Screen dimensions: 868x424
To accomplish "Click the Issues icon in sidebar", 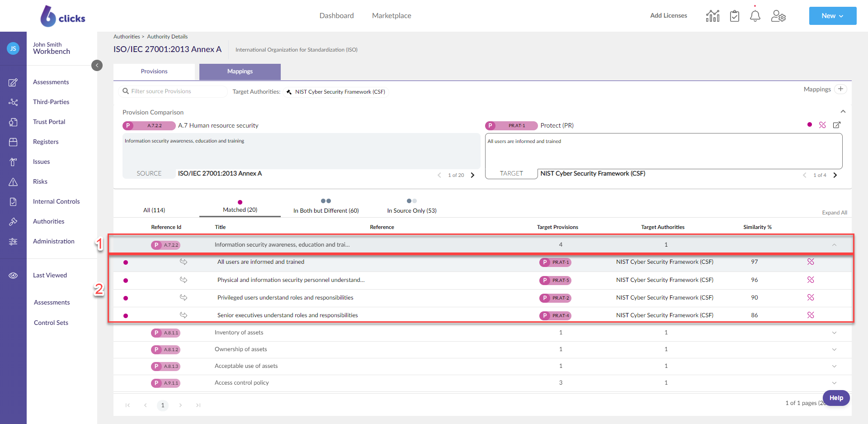I will [13, 162].
